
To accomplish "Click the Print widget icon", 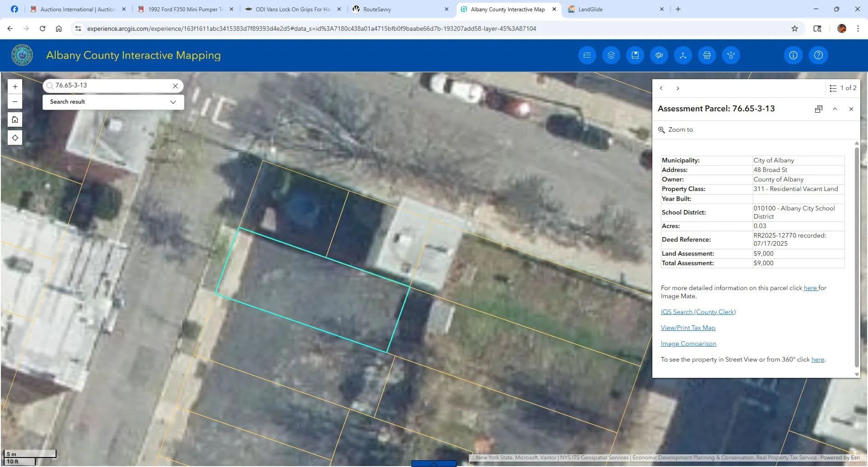I will 707,55.
